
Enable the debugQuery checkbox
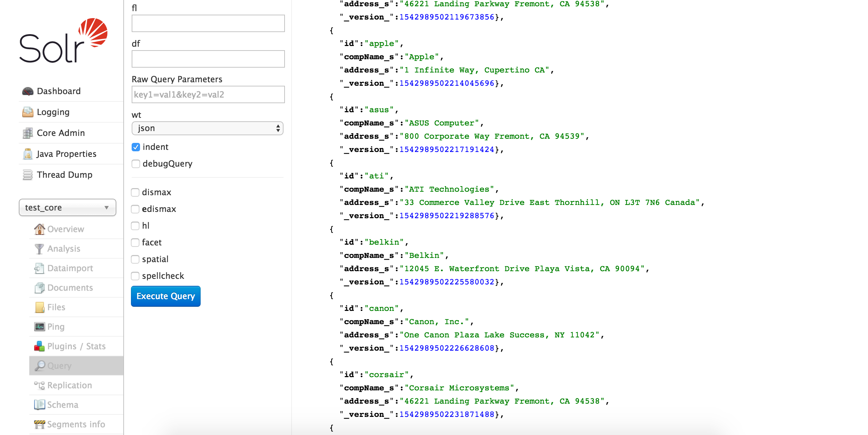tap(136, 164)
